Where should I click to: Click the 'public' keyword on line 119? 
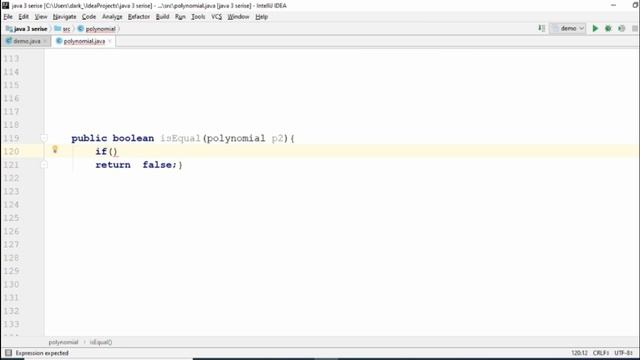pyautogui.click(x=89, y=138)
